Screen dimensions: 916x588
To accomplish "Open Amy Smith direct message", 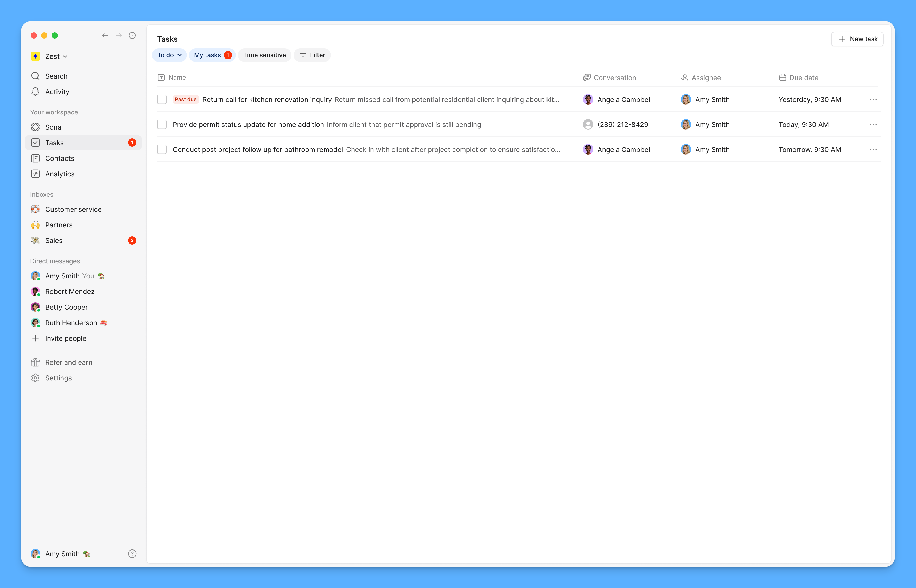I will pyautogui.click(x=83, y=276).
